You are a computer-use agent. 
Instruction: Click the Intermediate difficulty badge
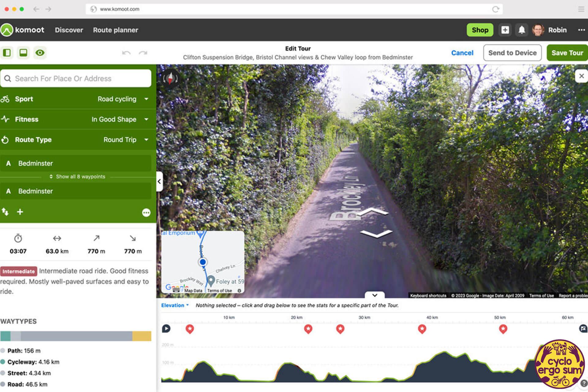tap(19, 271)
